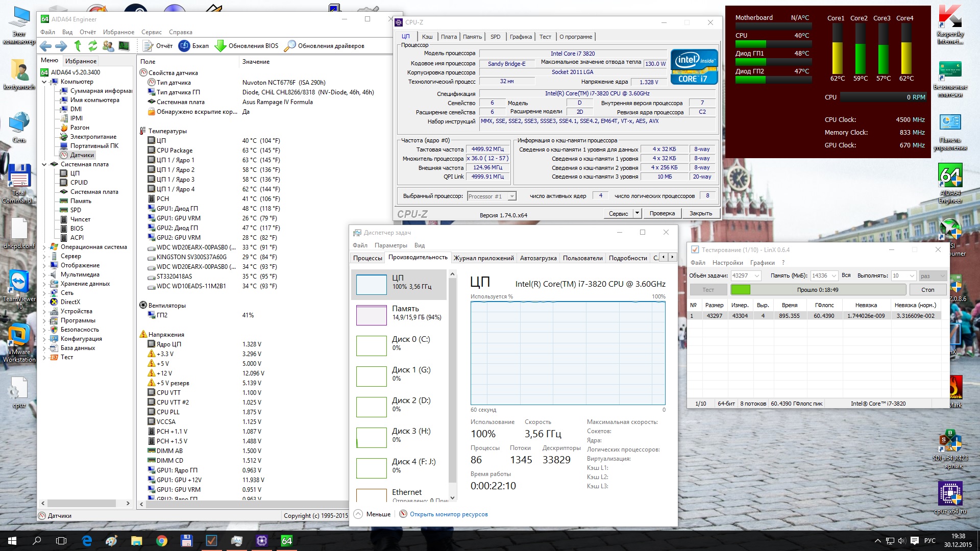Open the Процессы tab in Task Manager
980x551 pixels.
click(x=367, y=258)
